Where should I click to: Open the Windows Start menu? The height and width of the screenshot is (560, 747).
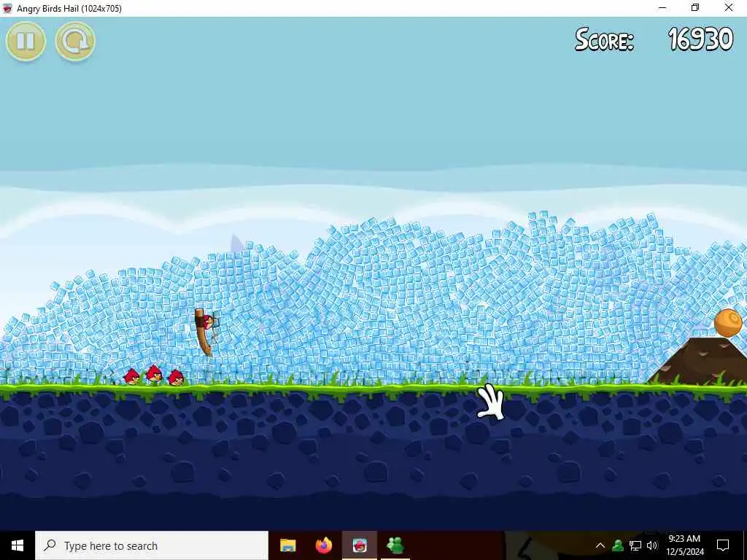click(x=18, y=545)
